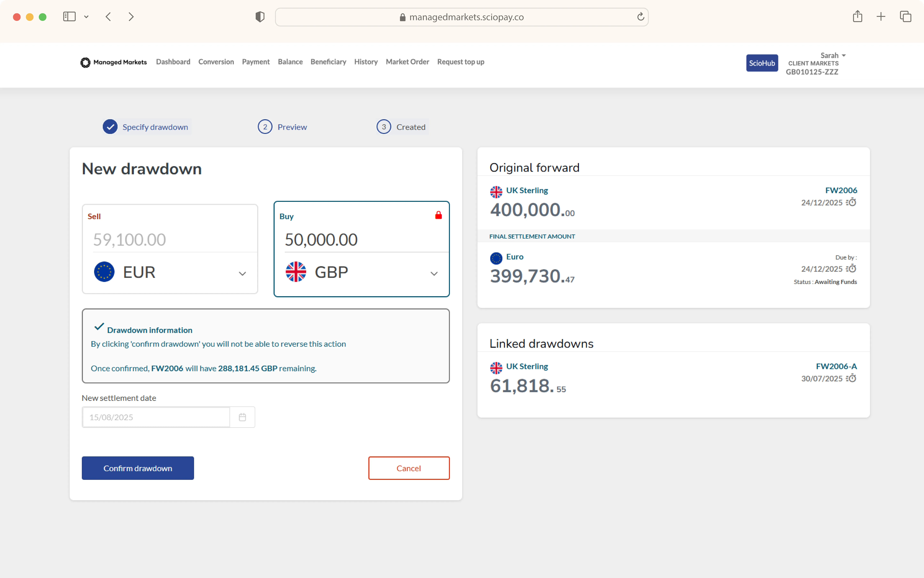Open the GBP buy currency dropdown

434,273
